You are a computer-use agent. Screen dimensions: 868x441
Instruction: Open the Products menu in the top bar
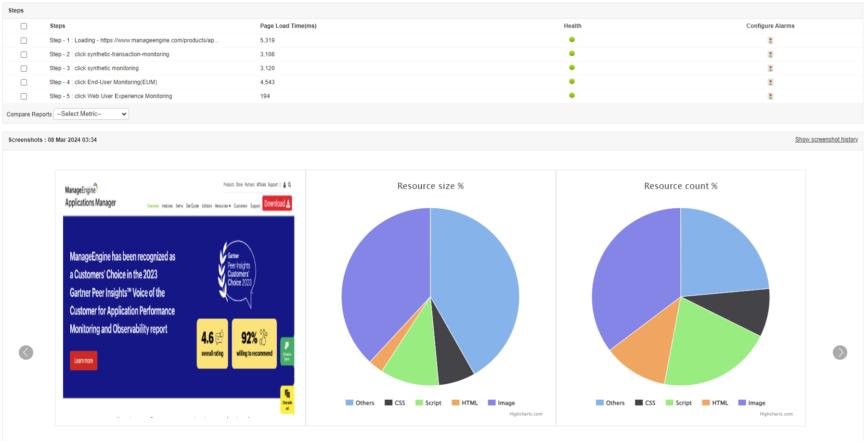pyautogui.click(x=229, y=184)
